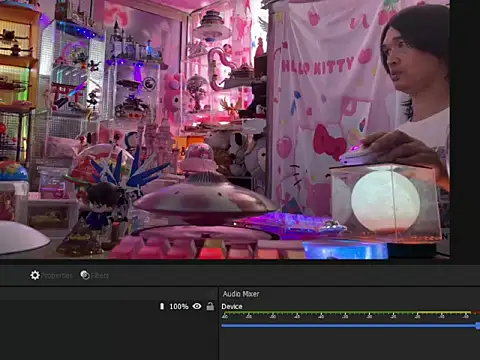
Task: Click the Device audio channel label
Action: (232, 306)
